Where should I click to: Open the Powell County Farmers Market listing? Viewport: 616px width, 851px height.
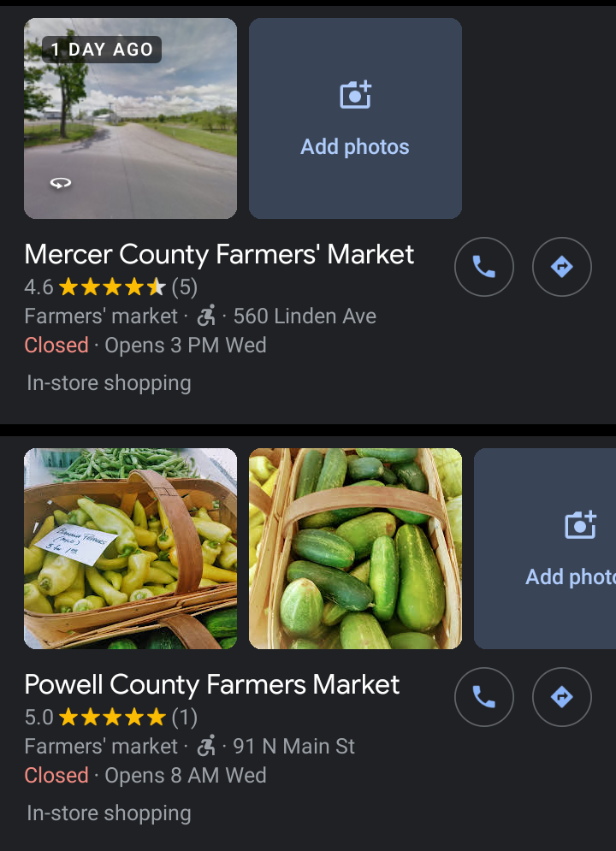coord(211,685)
